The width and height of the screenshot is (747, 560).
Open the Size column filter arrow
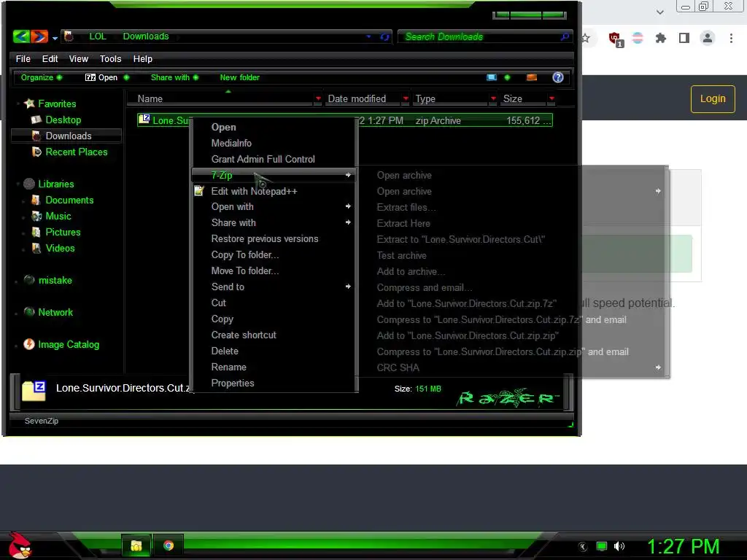tap(551, 98)
